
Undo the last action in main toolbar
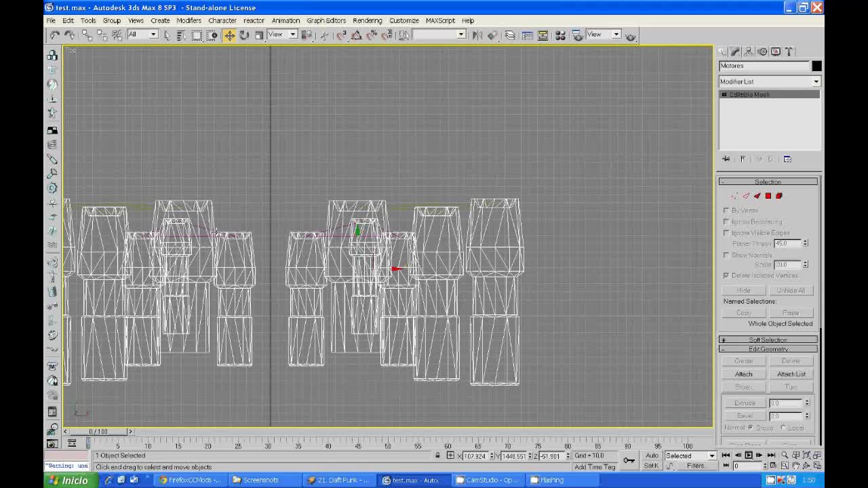[x=55, y=35]
